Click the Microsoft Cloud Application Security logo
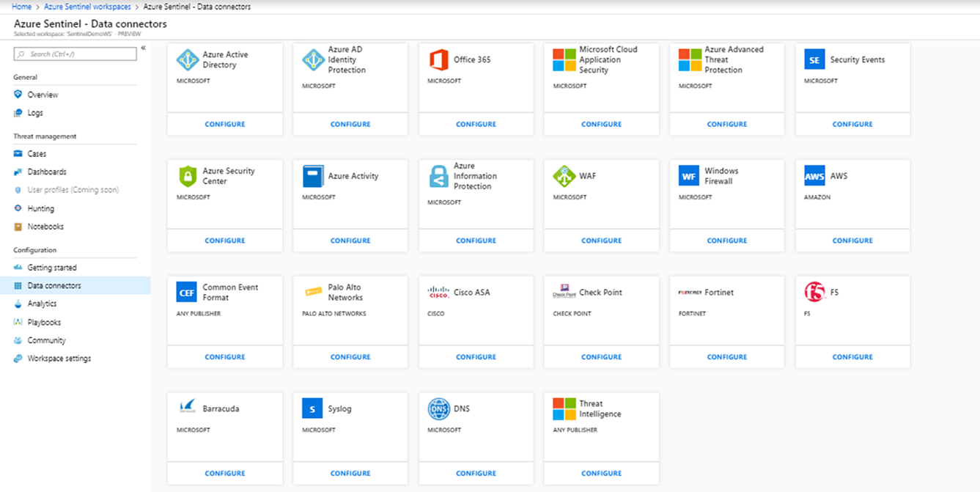Screen dimensions: 980x492 click(x=564, y=60)
